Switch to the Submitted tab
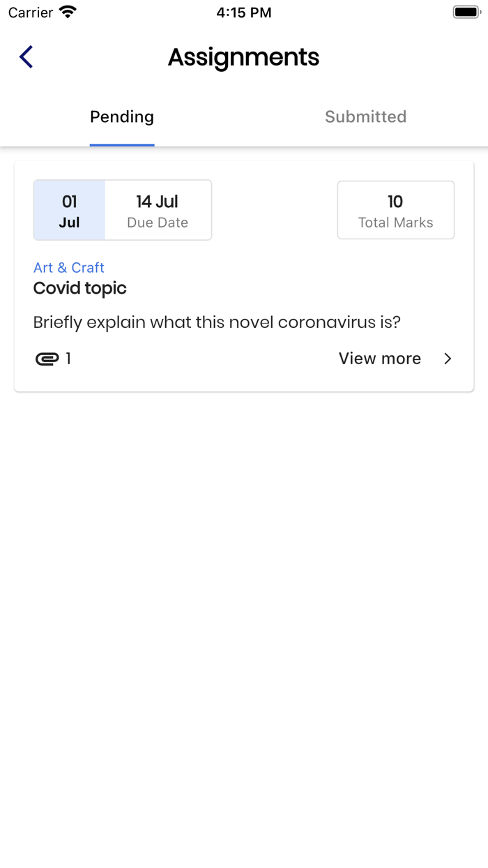488x868 pixels. (365, 117)
